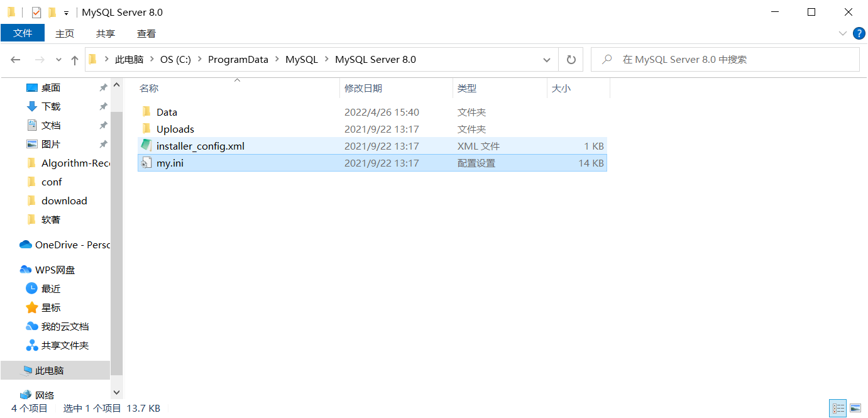868x418 pixels.
Task: Click the Uploads folder name
Action: (175, 129)
